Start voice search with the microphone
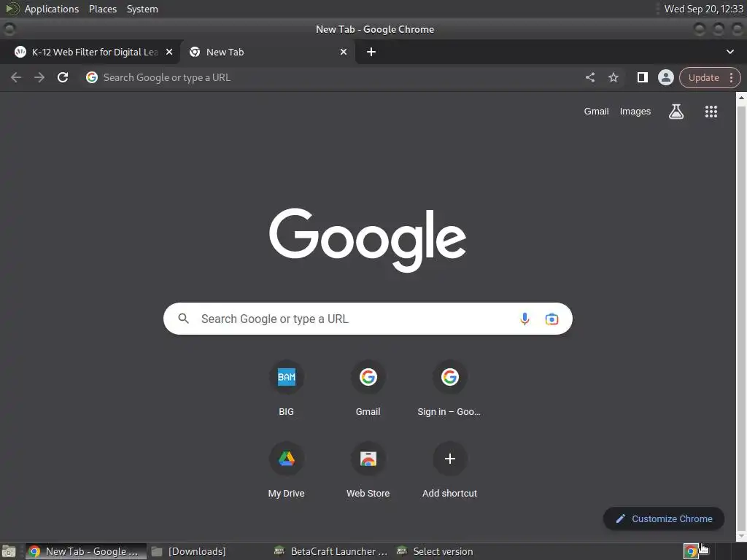747x560 pixels. [x=525, y=319]
